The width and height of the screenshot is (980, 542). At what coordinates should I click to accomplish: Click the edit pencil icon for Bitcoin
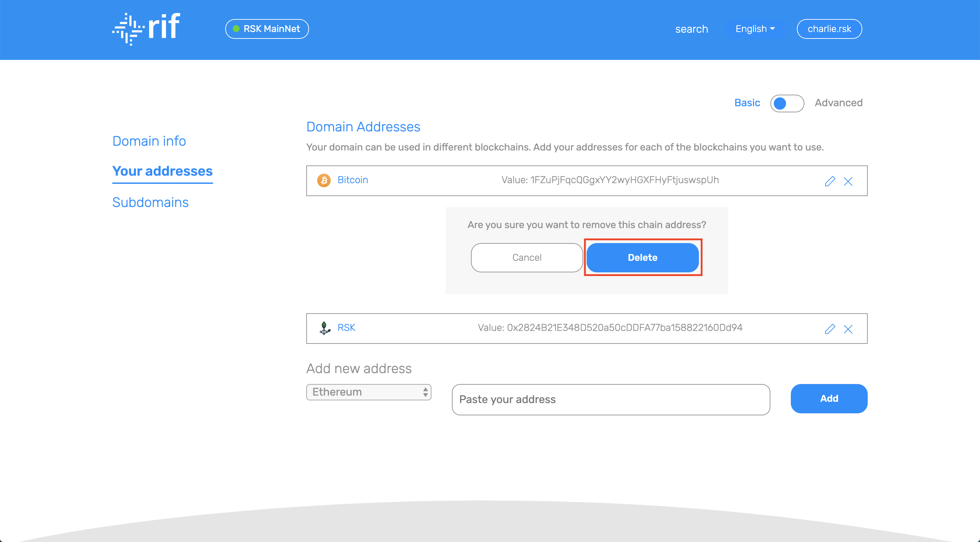click(x=830, y=181)
